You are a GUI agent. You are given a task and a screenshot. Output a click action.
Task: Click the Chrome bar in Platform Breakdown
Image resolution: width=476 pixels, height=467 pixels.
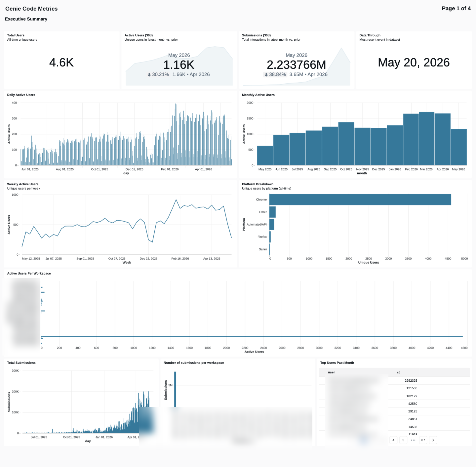[x=360, y=199]
